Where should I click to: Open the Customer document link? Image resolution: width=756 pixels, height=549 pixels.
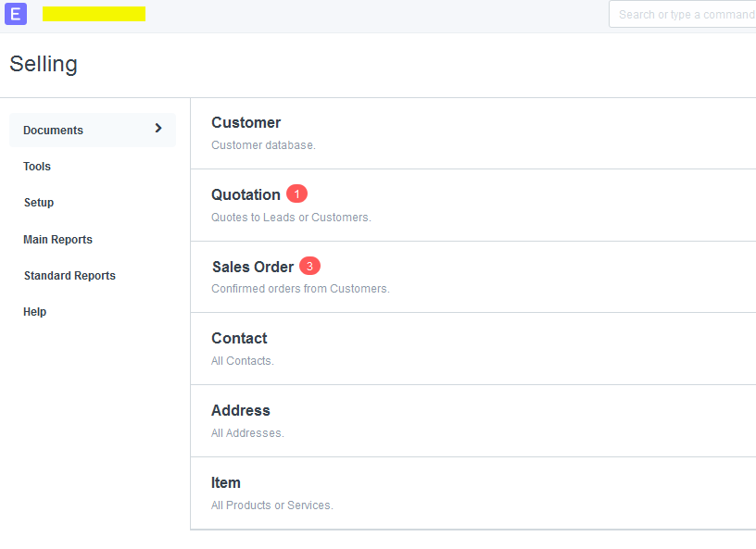coord(246,122)
